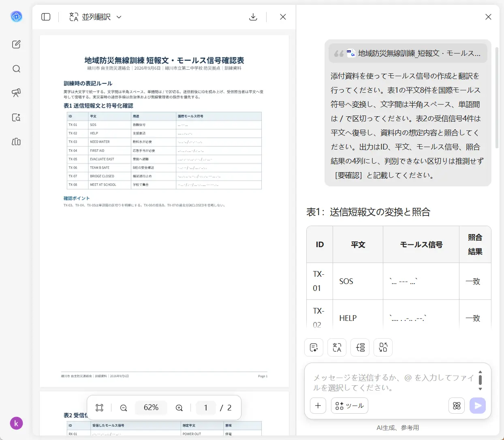This screenshot has width=504, height=440.
Task: Open the megaphone announcements icon
Action: [16, 93]
